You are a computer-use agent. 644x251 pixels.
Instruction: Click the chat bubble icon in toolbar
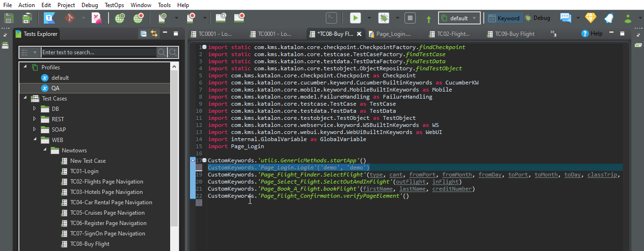(565, 18)
